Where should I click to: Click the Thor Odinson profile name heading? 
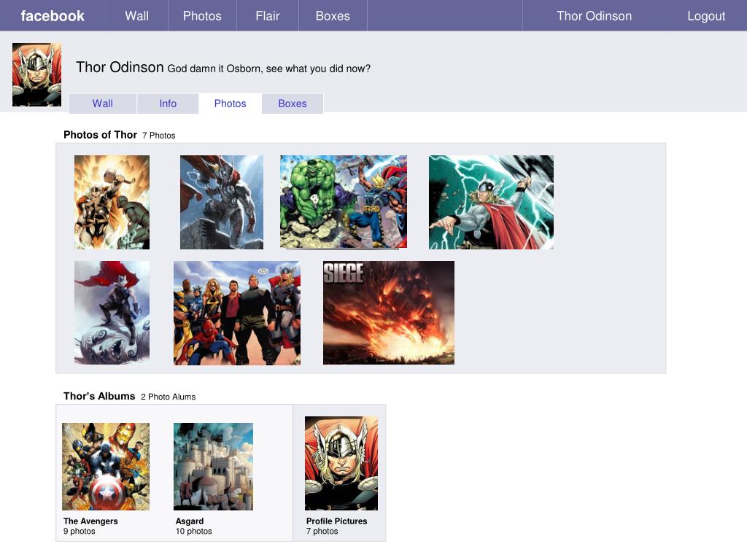pyautogui.click(x=120, y=67)
